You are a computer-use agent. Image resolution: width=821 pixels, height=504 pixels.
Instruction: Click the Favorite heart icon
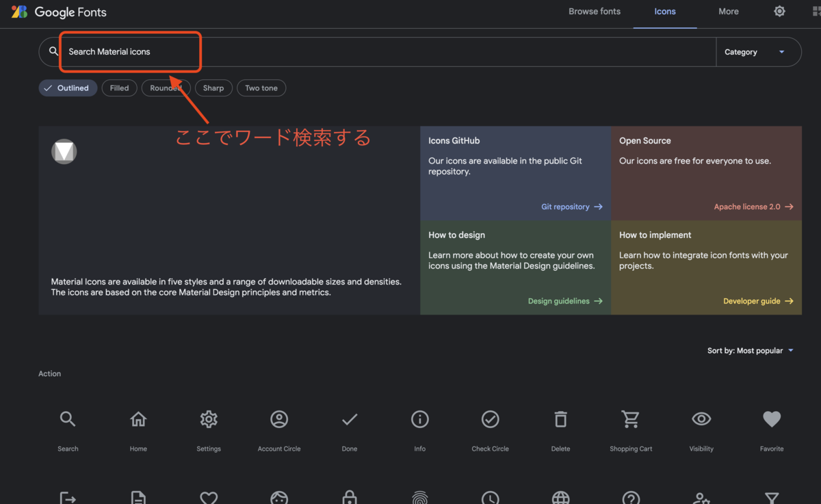772,419
